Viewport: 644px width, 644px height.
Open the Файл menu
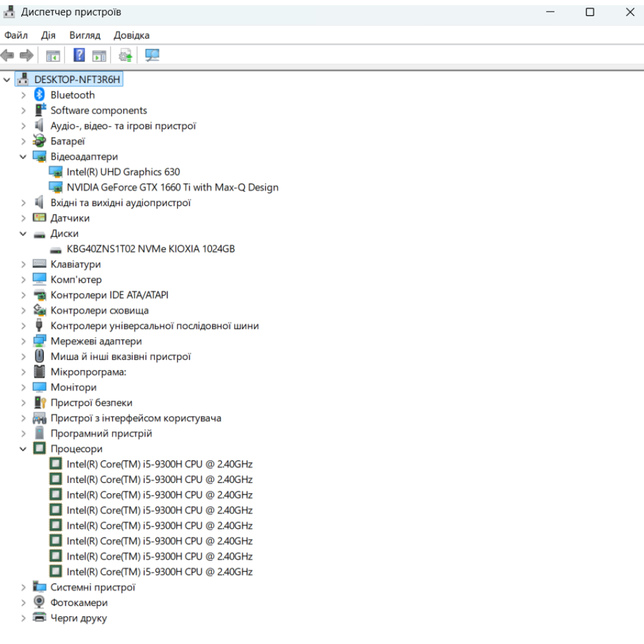click(16, 35)
